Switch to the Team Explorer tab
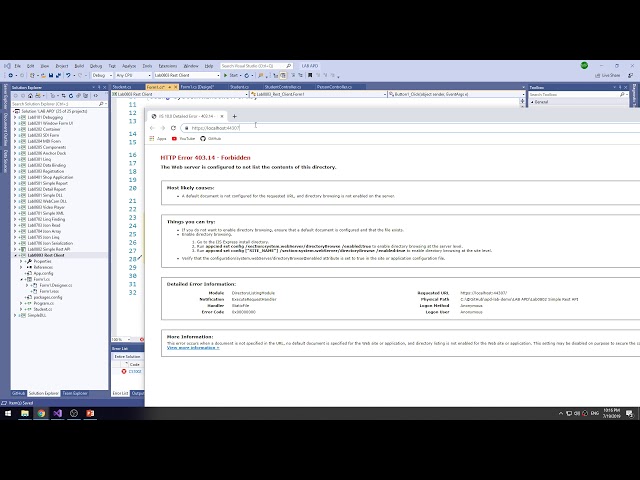This screenshot has width=640, height=480. pos(75,393)
